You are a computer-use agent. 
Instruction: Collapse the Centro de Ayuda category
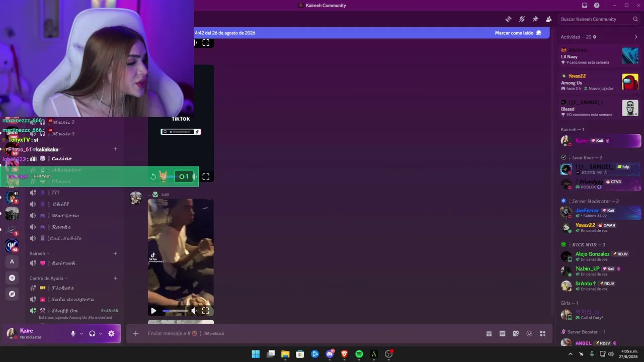(48, 278)
